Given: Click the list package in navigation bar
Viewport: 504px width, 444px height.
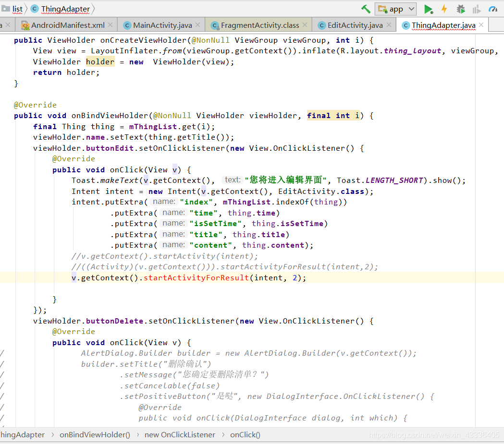Looking at the screenshot, I should coord(17,9).
